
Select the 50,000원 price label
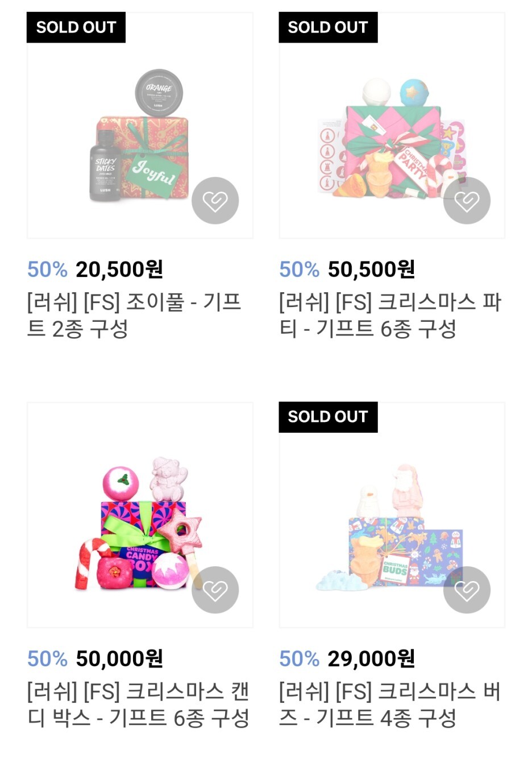pos(119,659)
